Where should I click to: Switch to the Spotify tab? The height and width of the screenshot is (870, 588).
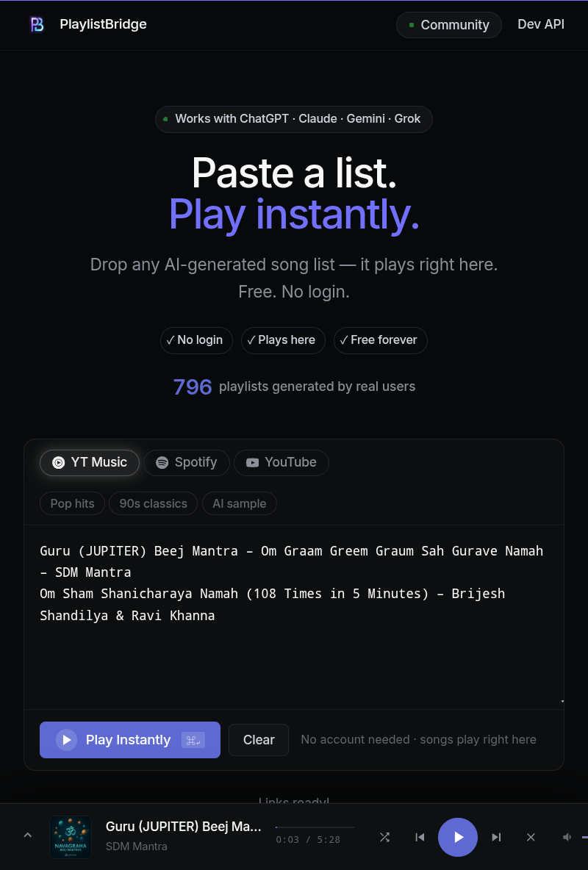click(187, 463)
